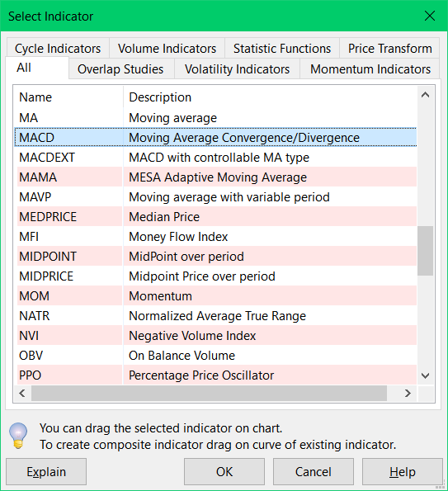The image size is (448, 491).
Task: Sort by the Description column header
Action: point(270,97)
